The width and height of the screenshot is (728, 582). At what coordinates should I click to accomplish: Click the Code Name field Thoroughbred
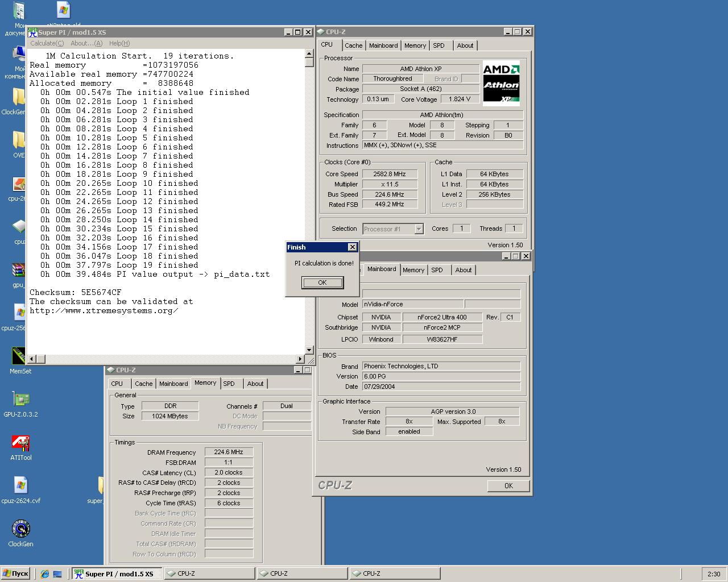click(393, 78)
